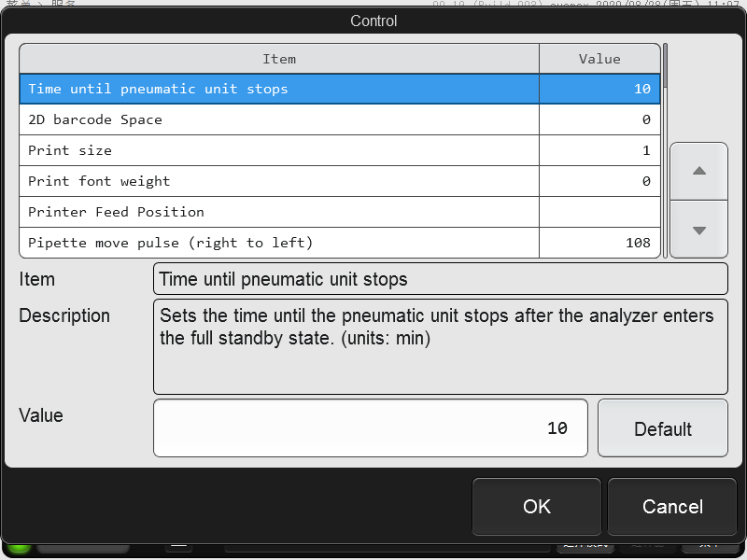Click Cancel to discard changes
The width and height of the screenshot is (747, 560).
point(672,506)
